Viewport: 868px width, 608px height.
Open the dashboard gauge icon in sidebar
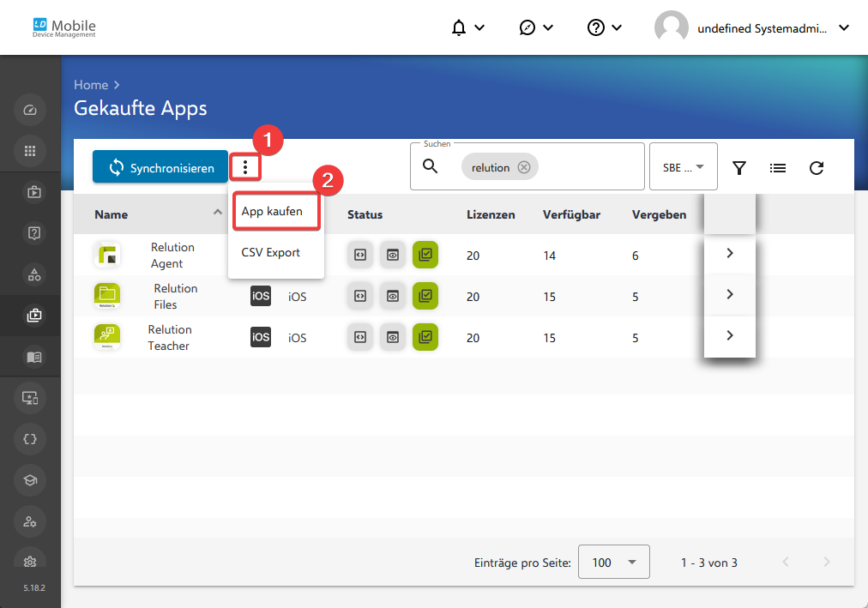(x=30, y=110)
